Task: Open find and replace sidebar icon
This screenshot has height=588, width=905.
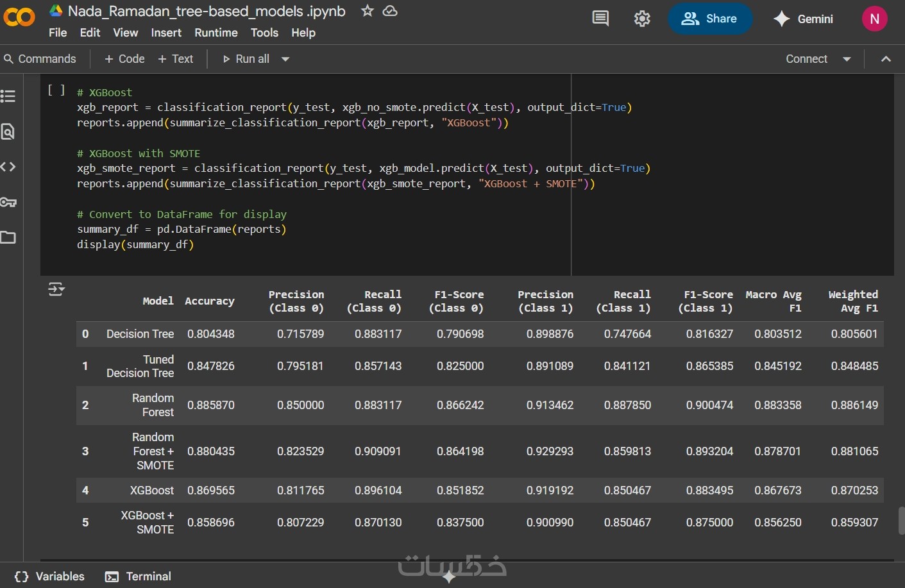Action: 8,131
